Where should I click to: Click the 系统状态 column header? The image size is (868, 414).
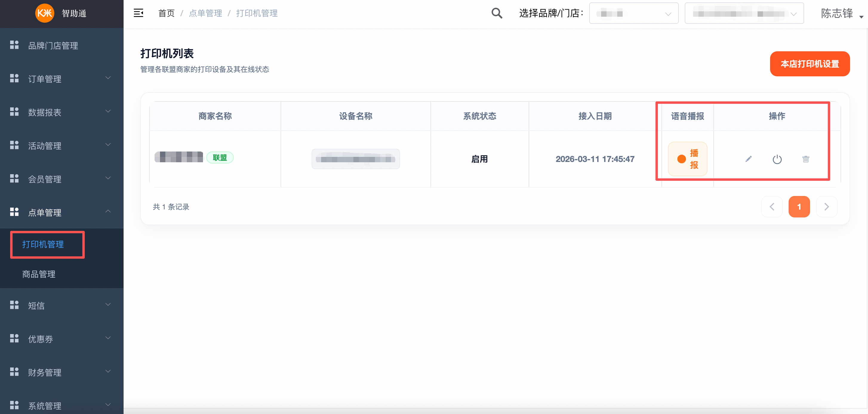point(479,116)
